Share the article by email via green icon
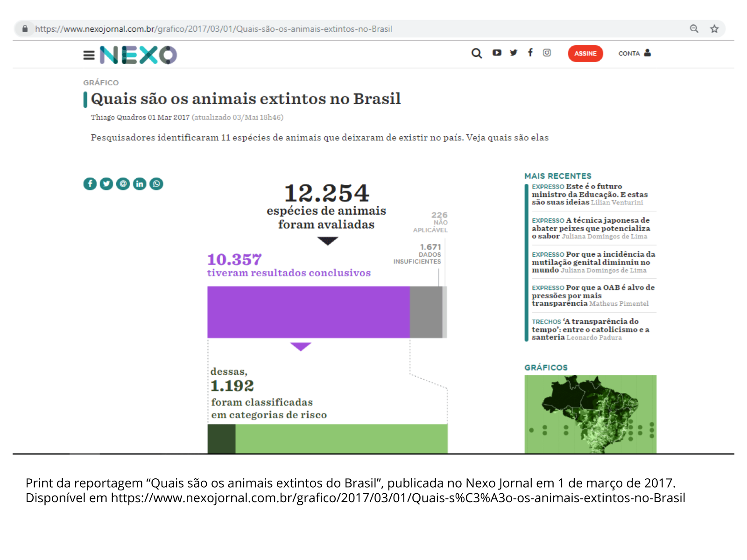747x560 pixels. 123,184
